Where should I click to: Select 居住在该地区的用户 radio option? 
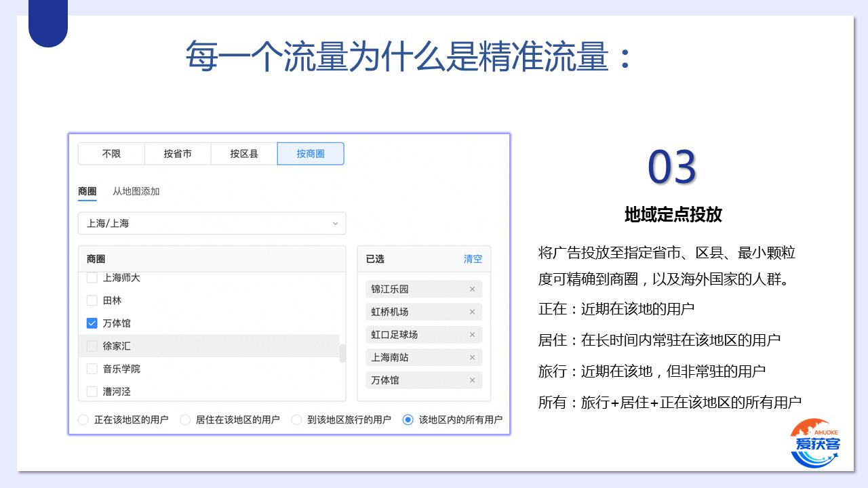(185, 420)
